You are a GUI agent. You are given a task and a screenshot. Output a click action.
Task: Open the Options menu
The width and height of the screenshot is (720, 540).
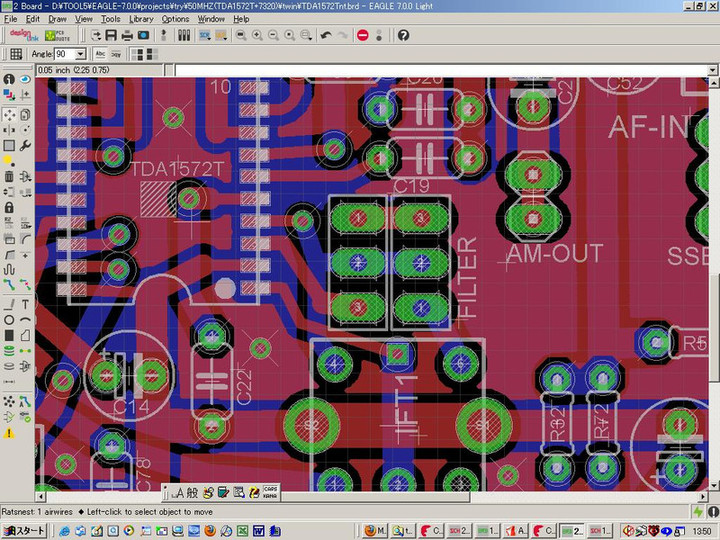click(175, 19)
